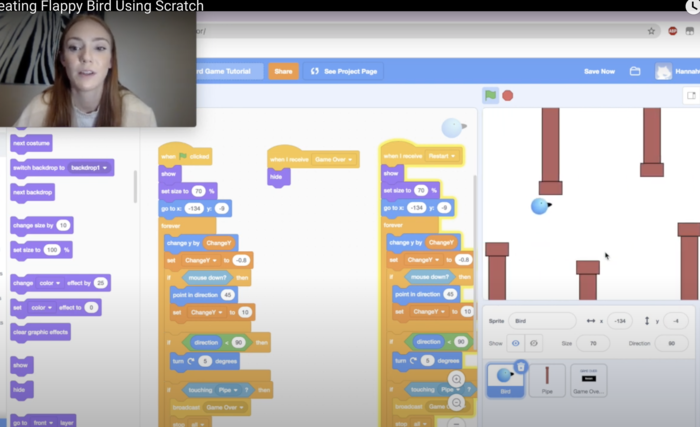The height and width of the screenshot is (427, 700).
Task: Edit the sprite Direction field showing 90
Action: coord(671,343)
